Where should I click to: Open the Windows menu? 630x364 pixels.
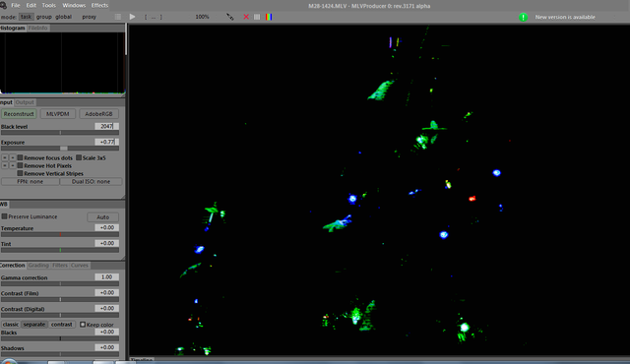[x=74, y=5]
